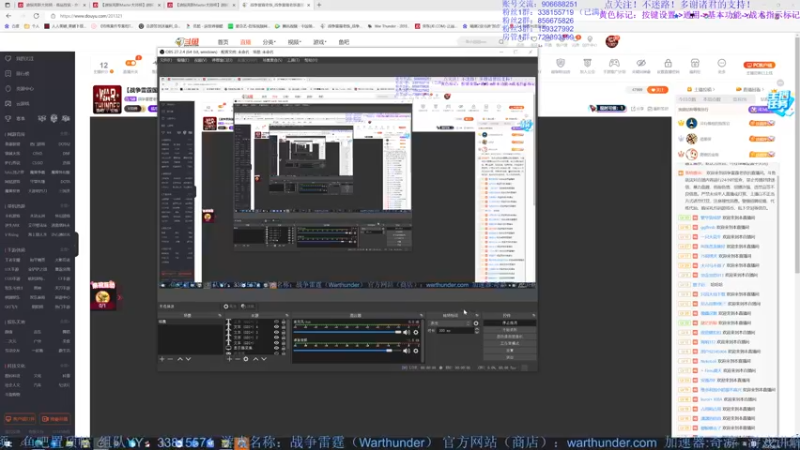
Task: Click browser back arrow
Action: (x=9, y=16)
